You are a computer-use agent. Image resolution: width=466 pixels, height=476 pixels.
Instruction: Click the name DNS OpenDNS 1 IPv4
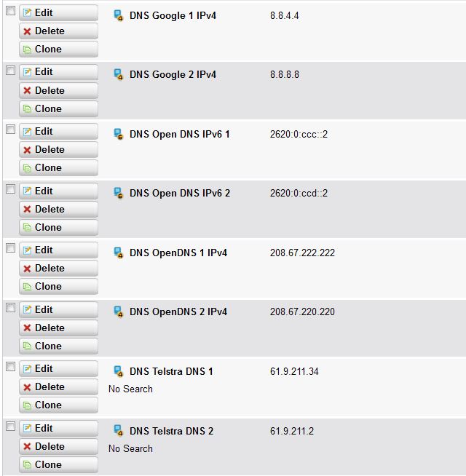178,253
